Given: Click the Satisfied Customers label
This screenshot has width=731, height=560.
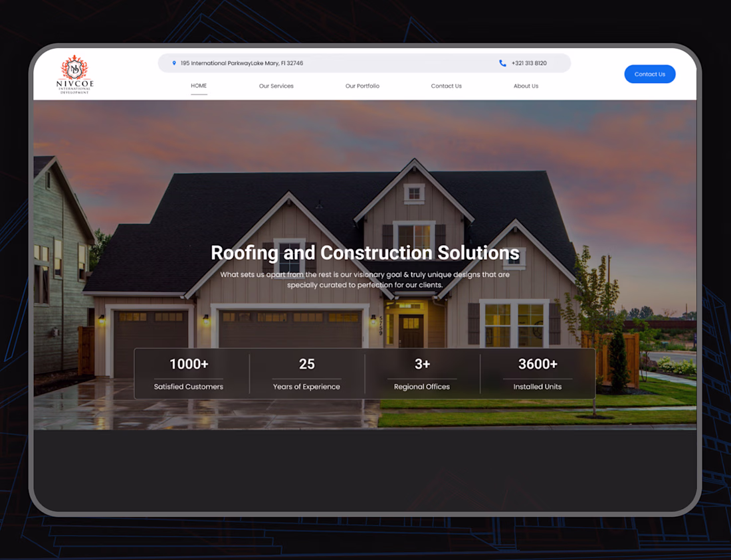Looking at the screenshot, I should 188,387.
